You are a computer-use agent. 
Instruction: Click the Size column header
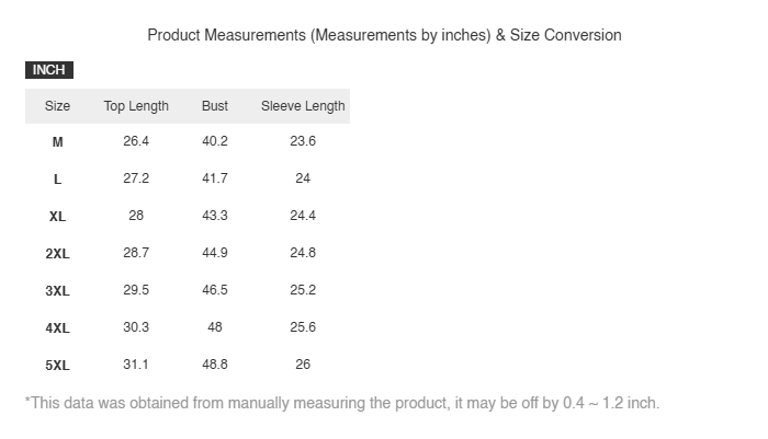pyautogui.click(x=57, y=106)
